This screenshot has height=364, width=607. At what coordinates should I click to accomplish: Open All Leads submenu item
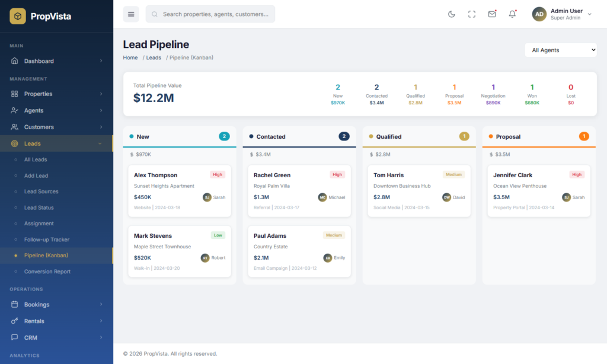56,159
